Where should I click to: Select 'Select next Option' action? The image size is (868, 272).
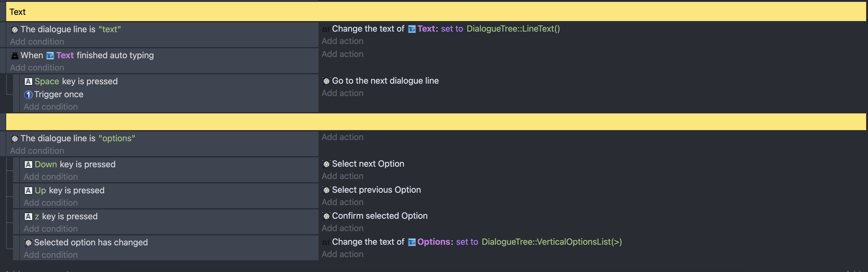point(368,164)
